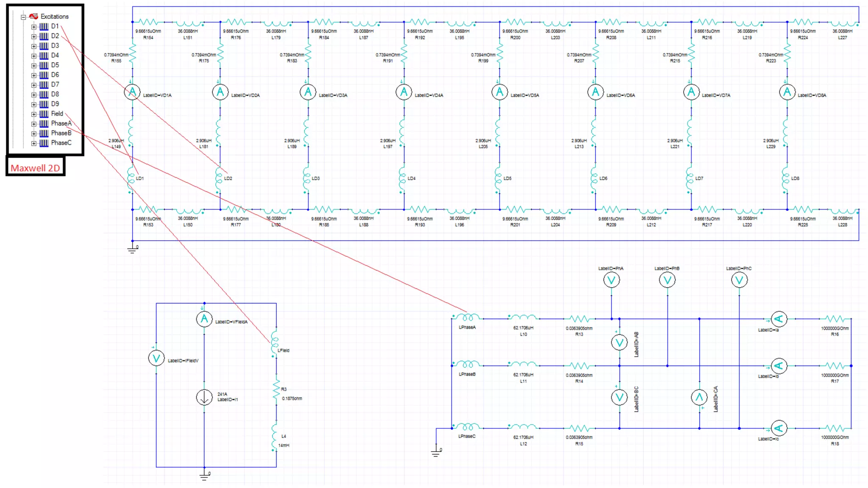868x488 pixels.
Task: Click the LField winding inductor
Action: (x=275, y=343)
